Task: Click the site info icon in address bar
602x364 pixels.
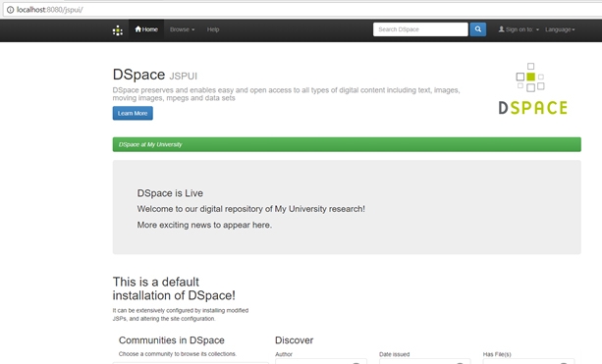Action: tap(10, 10)
